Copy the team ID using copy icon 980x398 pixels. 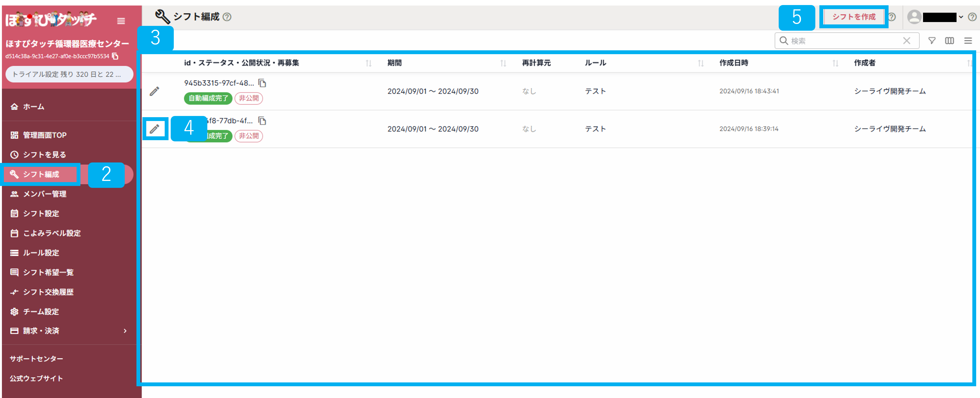[115, 56]
